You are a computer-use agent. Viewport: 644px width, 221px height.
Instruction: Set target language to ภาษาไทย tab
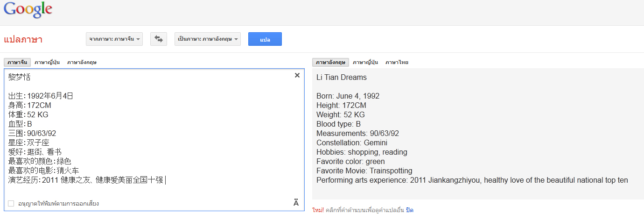pos(397,63)
